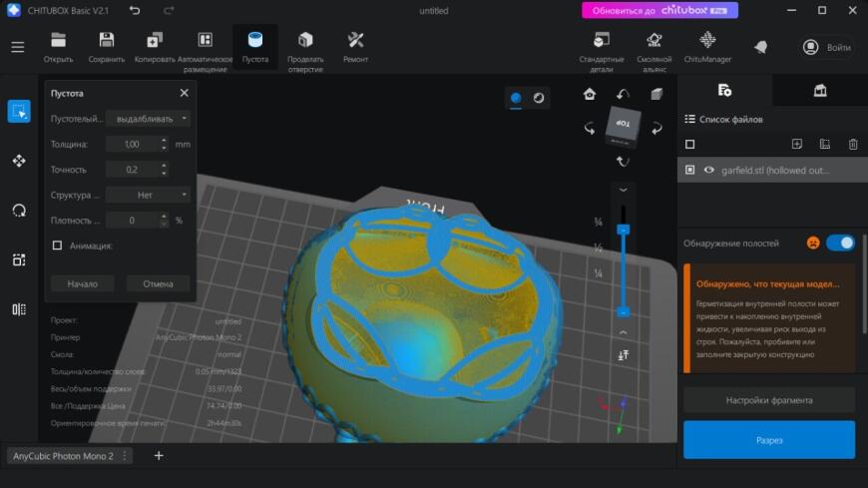Switch to solid shading mode
Screen dimensions: 868x488
tap(516, 98)
